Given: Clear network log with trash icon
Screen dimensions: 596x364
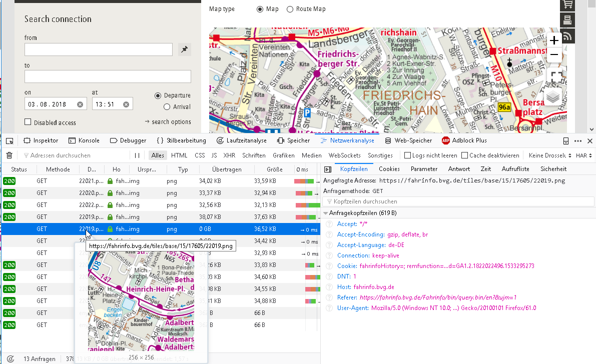Looking at the screenshot, I should 10,155.
